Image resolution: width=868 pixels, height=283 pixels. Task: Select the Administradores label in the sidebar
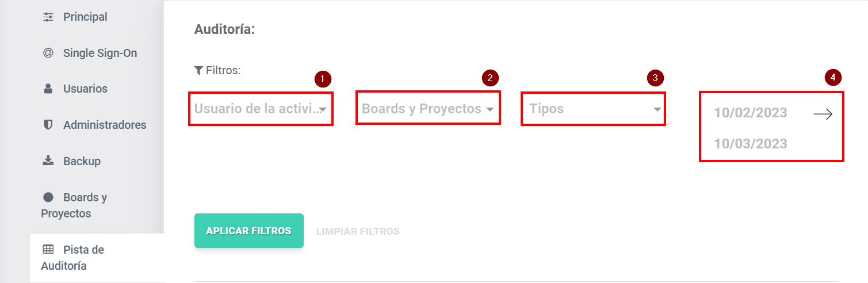[x=105, y=125]
